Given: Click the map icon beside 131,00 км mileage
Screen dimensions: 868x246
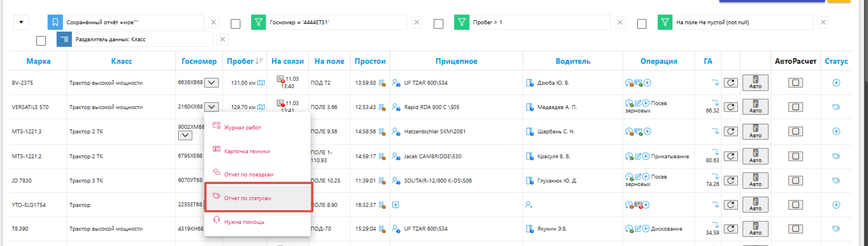Looking at the screenshot, I should (x=261, y=83).
